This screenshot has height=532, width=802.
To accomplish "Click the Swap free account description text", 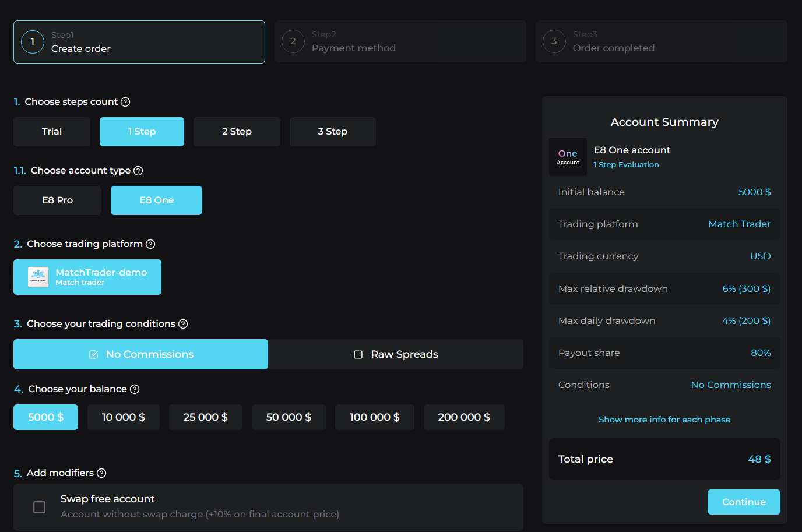I will 200,515.
